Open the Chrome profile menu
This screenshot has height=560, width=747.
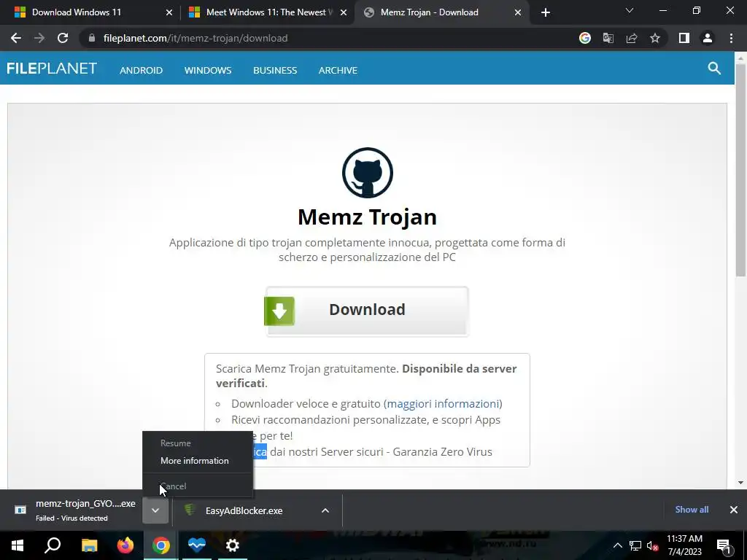708,38
